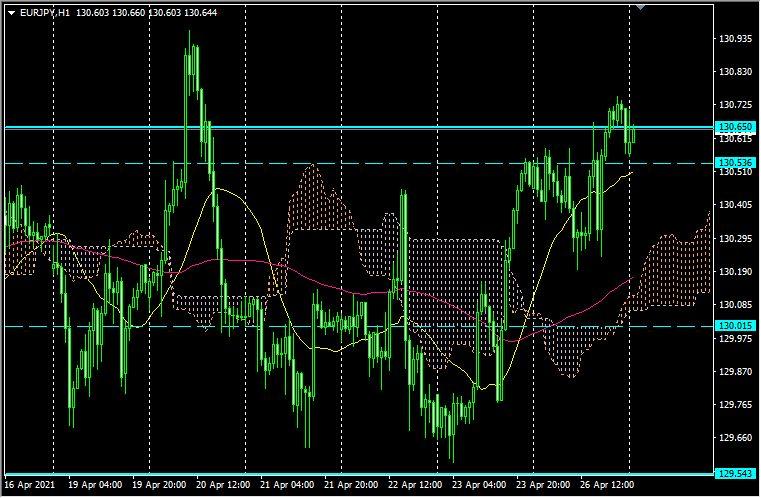The height and width of the screenshot is (498, 761).
Task: Select the dashed cyan line at 130.536
Action: (x=359, y=164)
